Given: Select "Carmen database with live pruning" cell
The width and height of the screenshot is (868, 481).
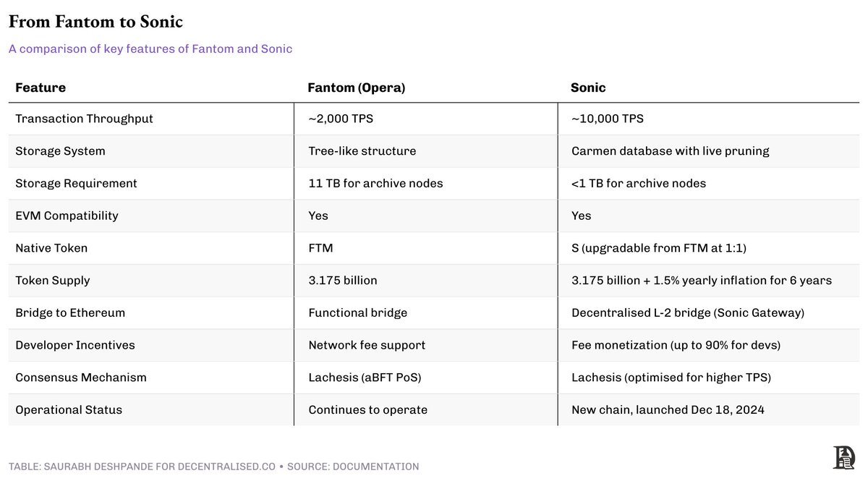Looking at the screenshot, I should tap(670, 151).
